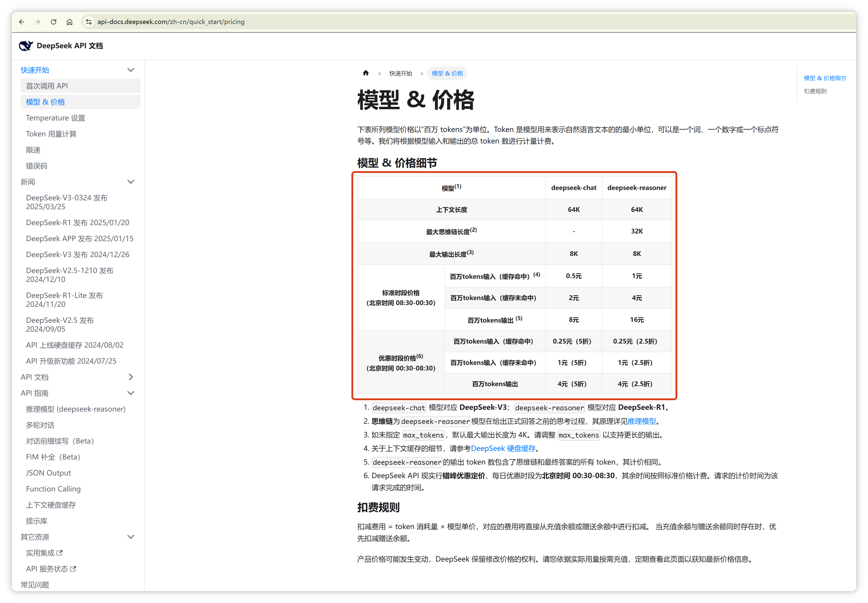
Task: Open 首次调用 API sidebar page
Action: point(47,86)
